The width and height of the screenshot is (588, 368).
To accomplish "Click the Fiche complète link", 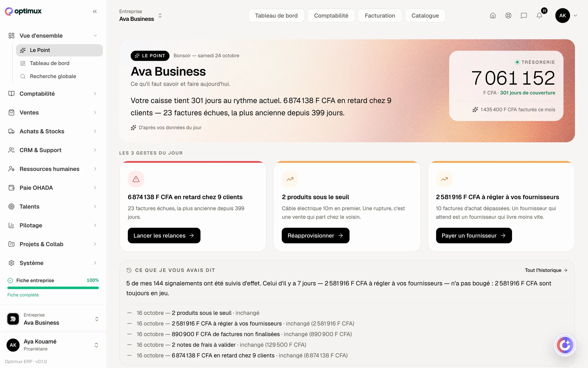I will 23,295.
